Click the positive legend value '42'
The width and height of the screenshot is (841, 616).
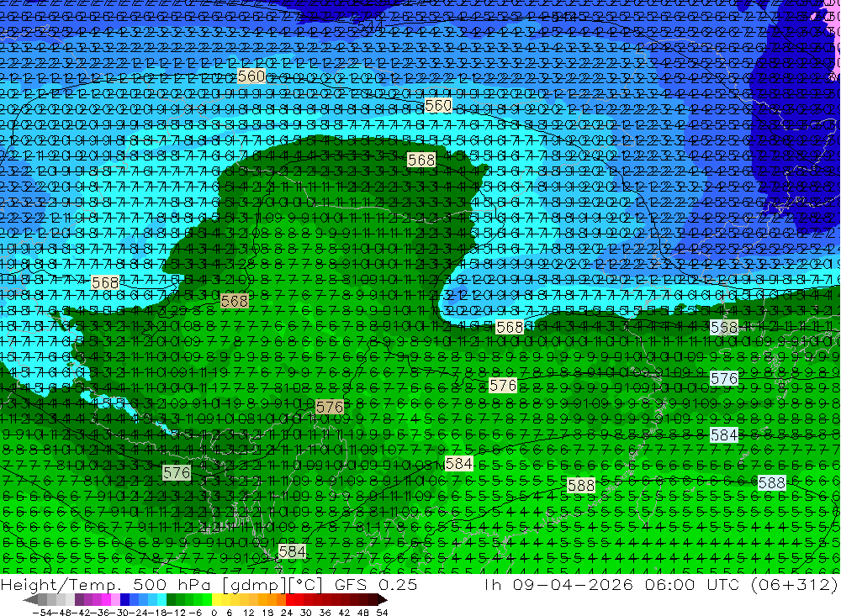[x=344, y=613]
